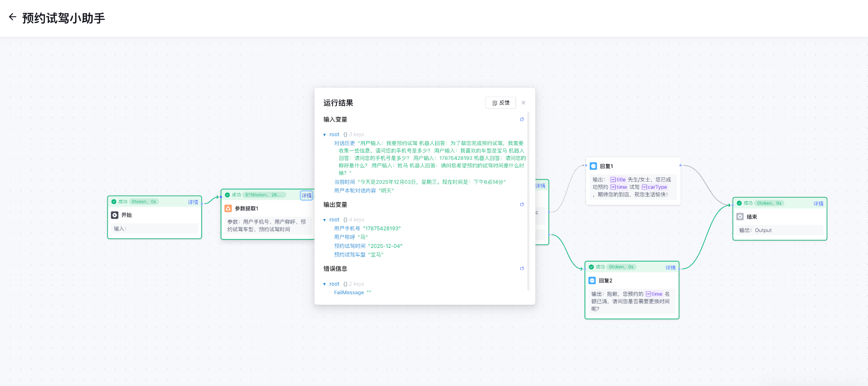Screen dimensions: 868x386
Task: Click the 3 keys label under 输入变量
Action: click(x=357, y=135)
